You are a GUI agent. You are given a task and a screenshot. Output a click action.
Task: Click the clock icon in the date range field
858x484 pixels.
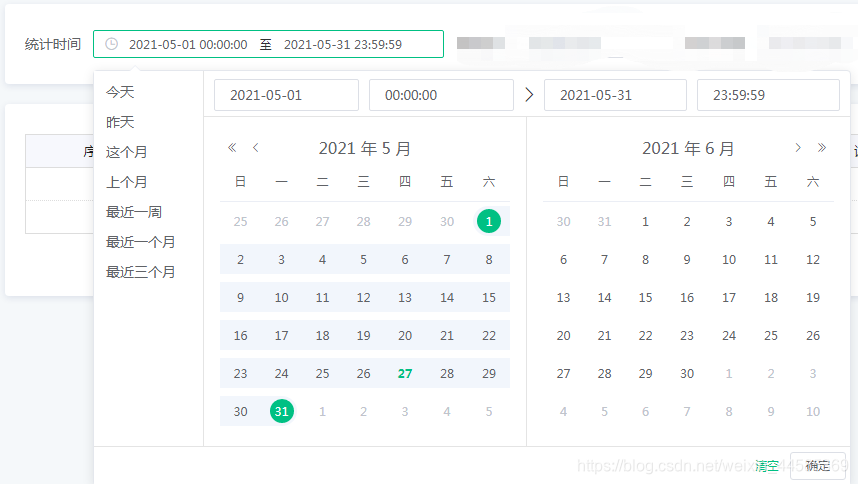111,44
